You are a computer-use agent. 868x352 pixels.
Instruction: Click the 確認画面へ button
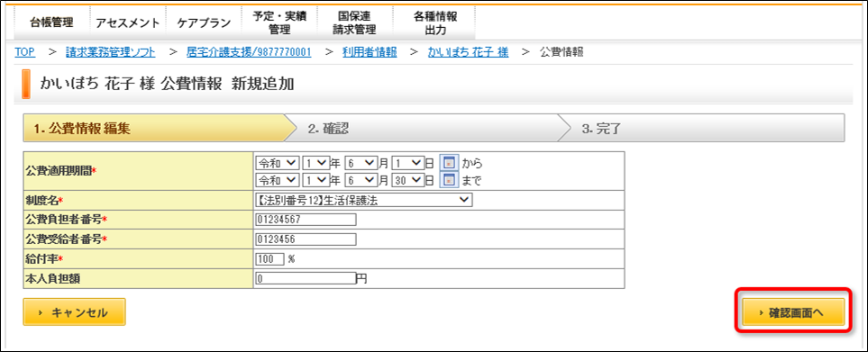pos(793,312)
